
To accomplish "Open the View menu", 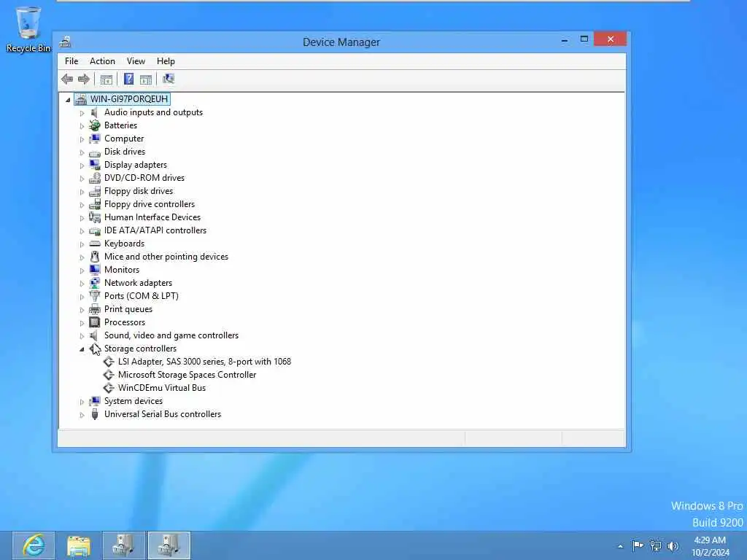I will click(x=136, y=61).
